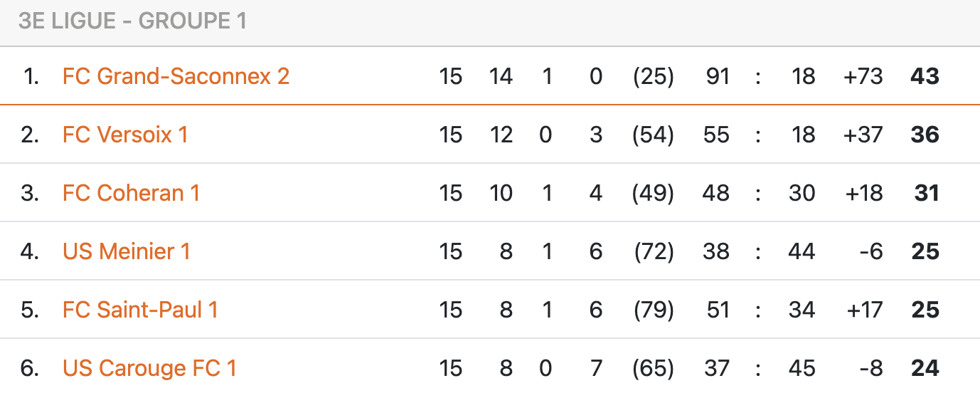
Task: Click the +73 goal difference value
Action: (x=863, y=76)
